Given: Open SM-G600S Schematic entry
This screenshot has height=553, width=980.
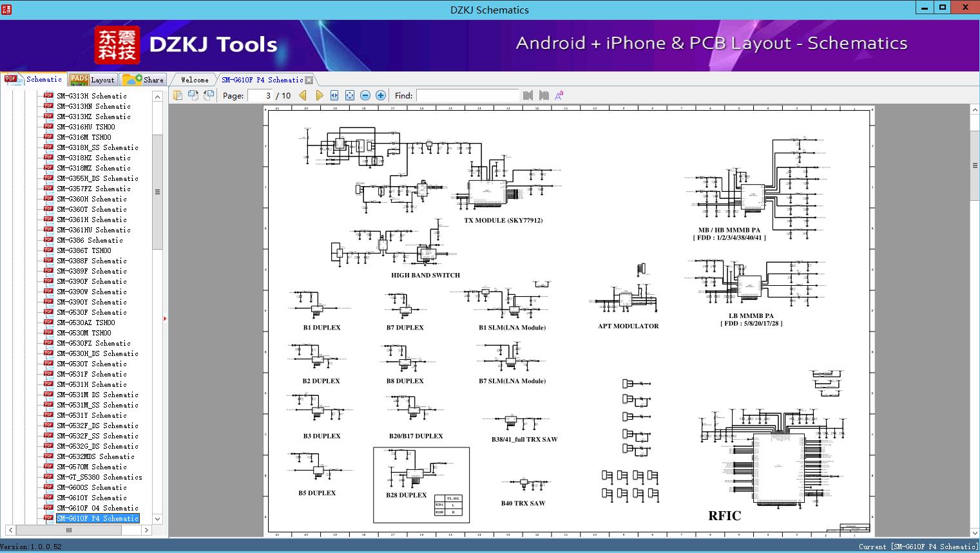Looking at the screenshot, I should pyautogui.click(x=91, y=487).
